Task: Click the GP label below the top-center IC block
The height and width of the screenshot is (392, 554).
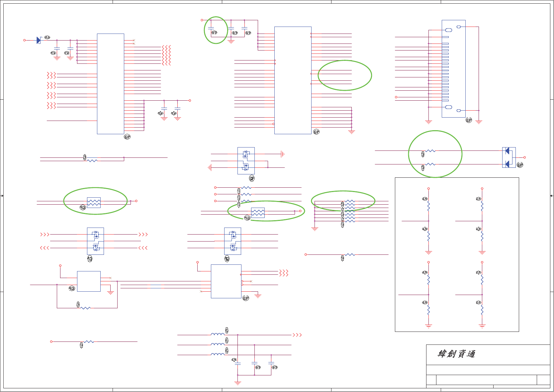Action: (317, 132)
